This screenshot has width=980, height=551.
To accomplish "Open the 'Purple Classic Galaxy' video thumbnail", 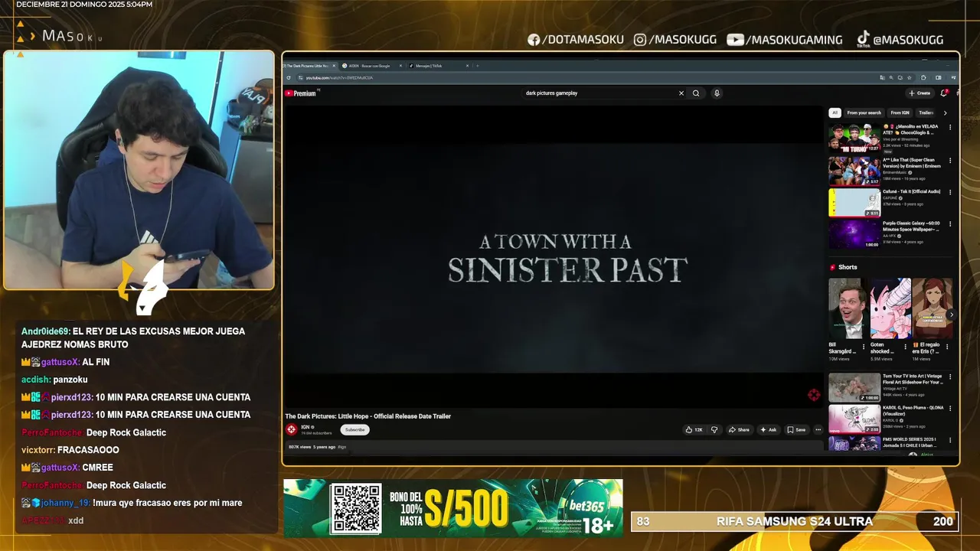I will click(x=854, y=235).
